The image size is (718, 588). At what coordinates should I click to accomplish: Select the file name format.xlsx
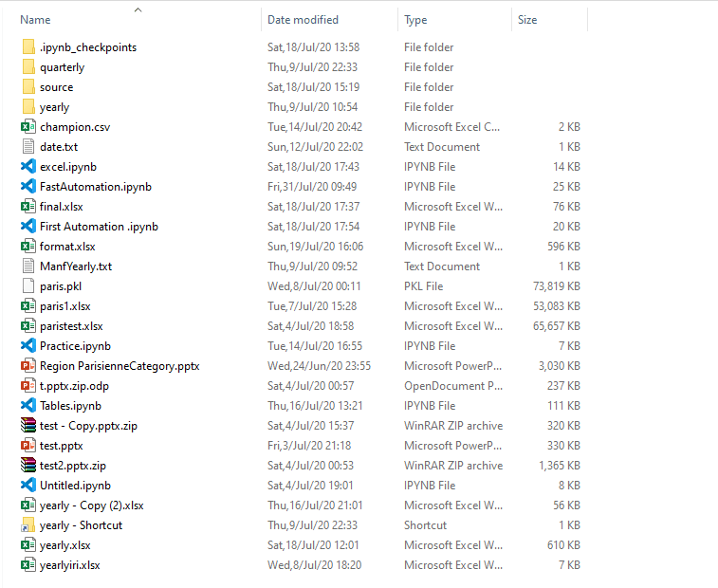tap(67, 247)
